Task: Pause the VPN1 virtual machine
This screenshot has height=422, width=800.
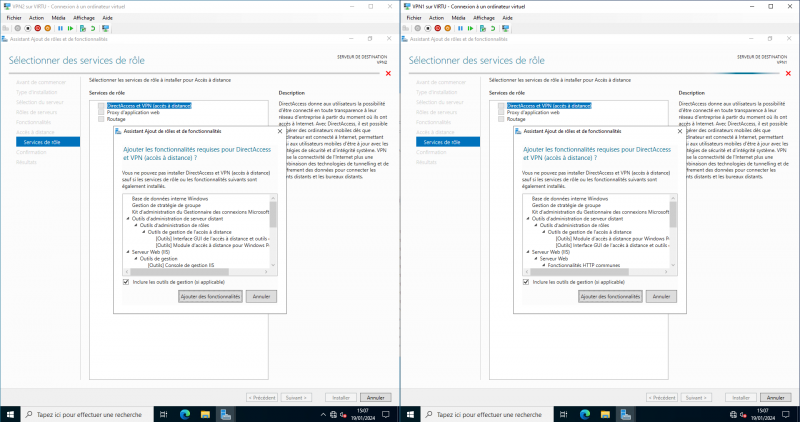Action: [x=461, y=29]
